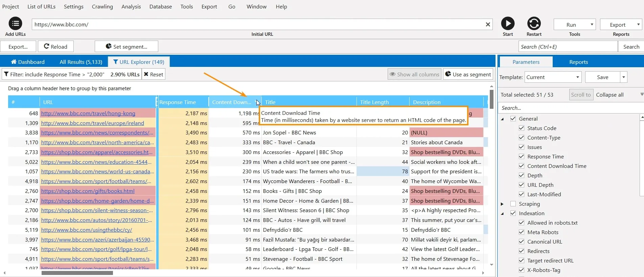Start crawling with the Start play icon
Image resolution: width=644 pixels, height=277 pixels.
[x=508, y=24]
